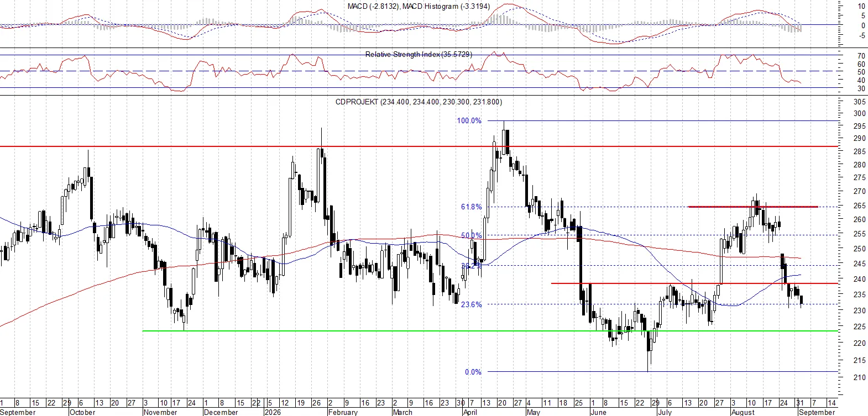
Task: Click the CDPROJEKT price title label
Action: pyautogui.click(x=419, y=102)
